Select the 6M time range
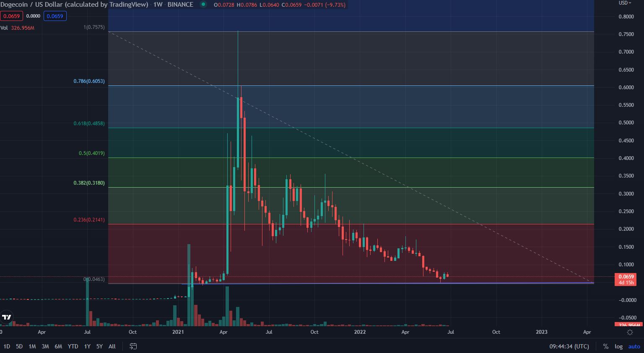Image resolution: width=644 pixels, height=353 pixels. (x=58, y=346)
